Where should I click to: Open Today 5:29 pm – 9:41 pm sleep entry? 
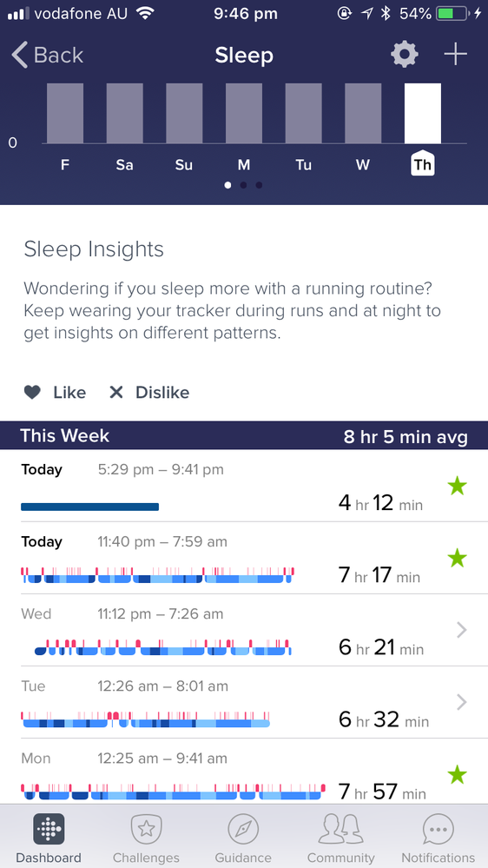click(244, 486)
